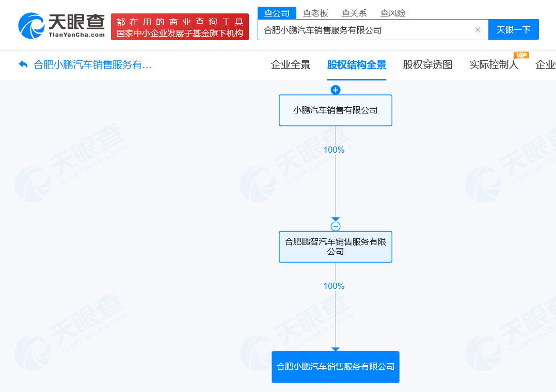Expand the partially hidden 企业 tab on the right
This screenshot has height=392, width=556.
tap(546, 66)
